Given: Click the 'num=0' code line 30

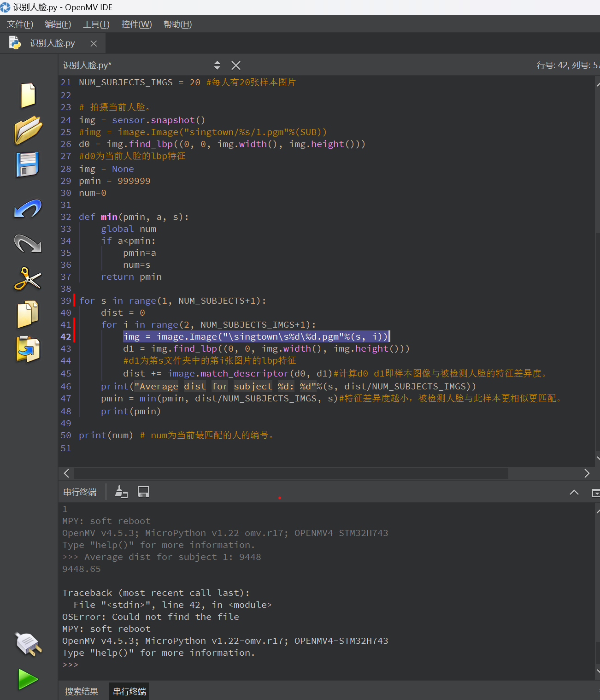Looking at the screenshot, I should 93,193.
